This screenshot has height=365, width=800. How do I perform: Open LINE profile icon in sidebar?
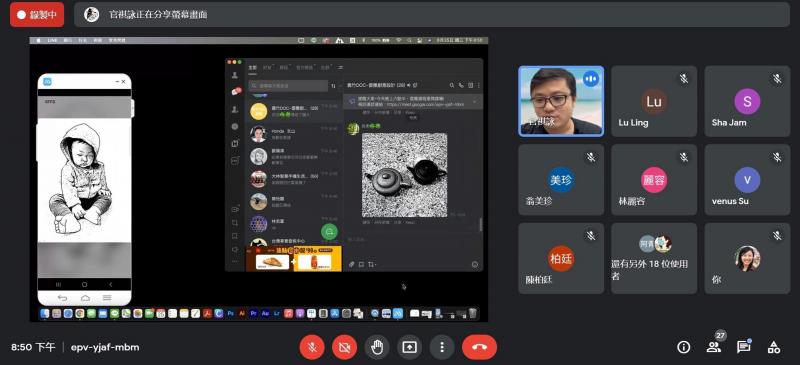pos(235,76)
